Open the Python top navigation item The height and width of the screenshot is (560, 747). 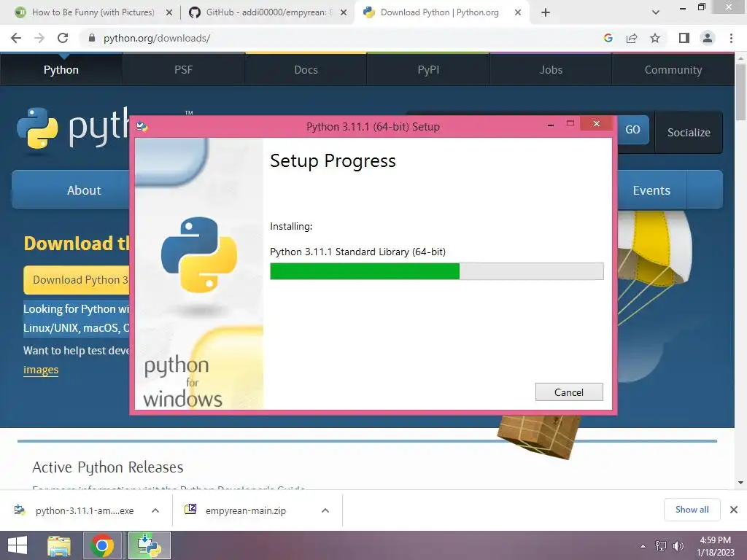(61, 70)
